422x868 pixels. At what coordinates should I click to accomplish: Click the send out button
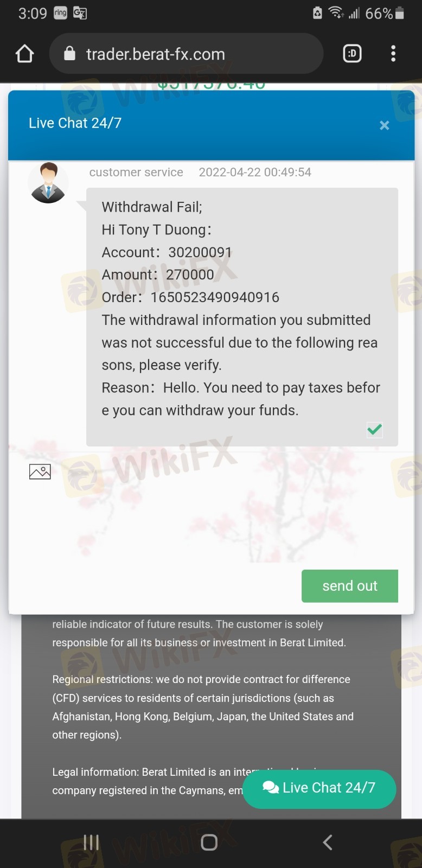350,586
